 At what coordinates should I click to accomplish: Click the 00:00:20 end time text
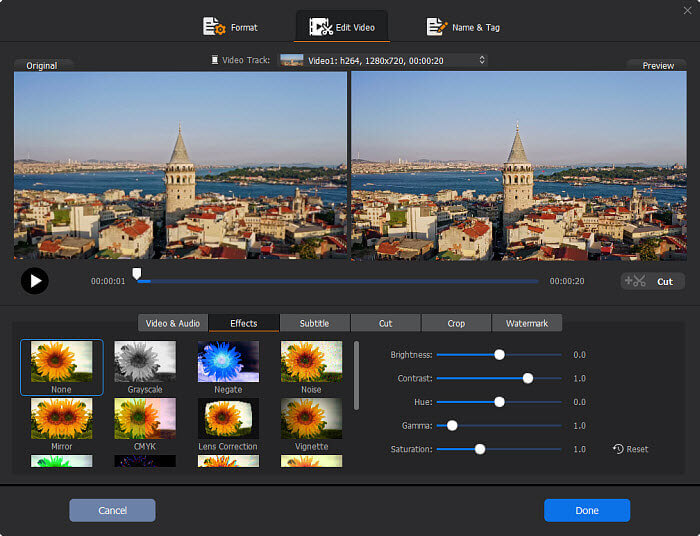pyautogui.click(x=567, y=281)
